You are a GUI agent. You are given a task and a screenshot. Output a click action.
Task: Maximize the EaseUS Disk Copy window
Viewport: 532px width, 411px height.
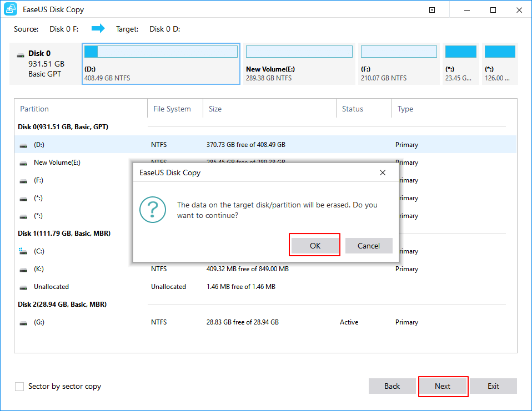coord(493,10)
